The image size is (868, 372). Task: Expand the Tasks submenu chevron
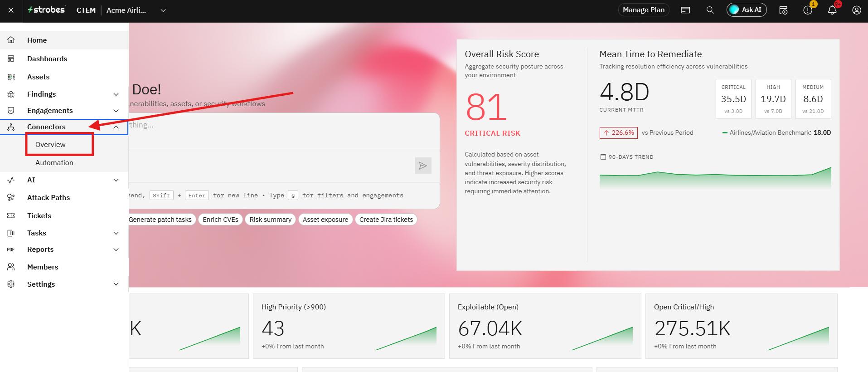pyautogui.click(x=116, y=233)
